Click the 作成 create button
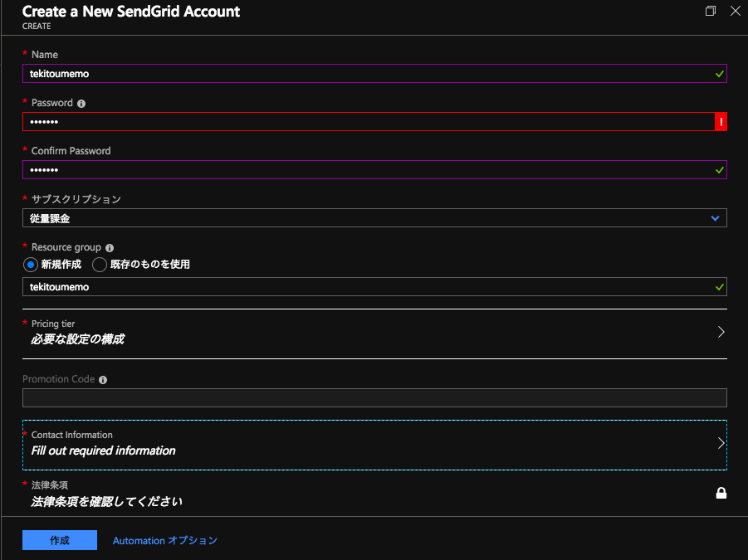Viewport: 748px width, 560px height. (x=60, y=540)
